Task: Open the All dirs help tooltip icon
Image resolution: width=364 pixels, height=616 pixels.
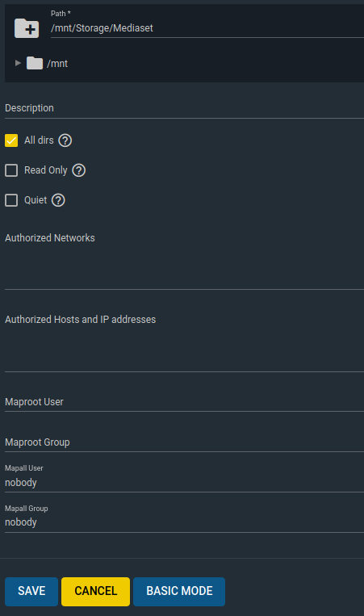Action: pyautogui.click(x=65, y=140)
